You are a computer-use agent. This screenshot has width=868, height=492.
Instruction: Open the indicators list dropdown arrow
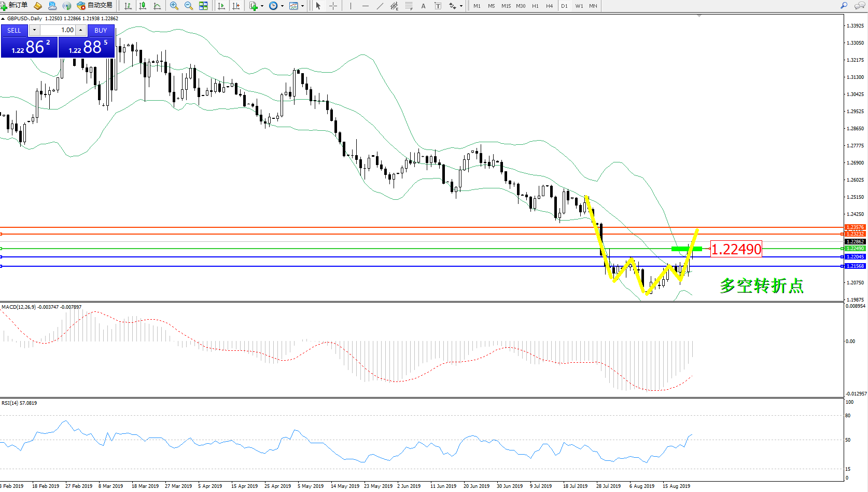tap(262, 6)
